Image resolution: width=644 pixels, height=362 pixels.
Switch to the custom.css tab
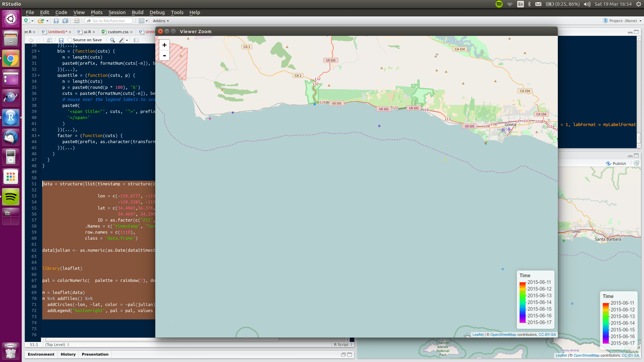(118, 32)
